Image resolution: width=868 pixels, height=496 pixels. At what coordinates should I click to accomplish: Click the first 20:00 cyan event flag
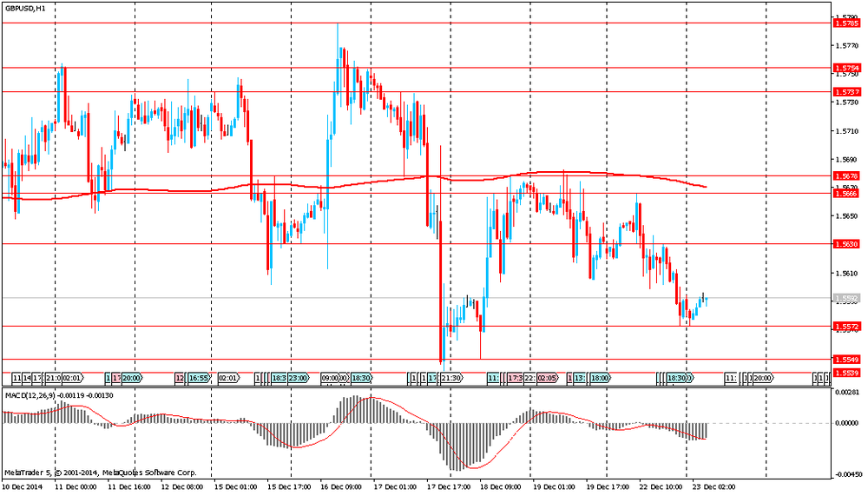tap(132, 379)
